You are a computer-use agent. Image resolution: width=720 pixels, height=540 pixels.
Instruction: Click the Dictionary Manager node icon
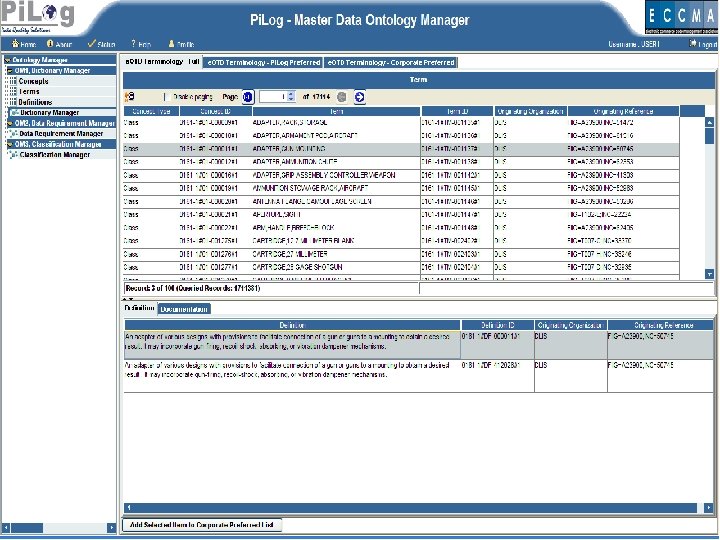click(14, 112)
